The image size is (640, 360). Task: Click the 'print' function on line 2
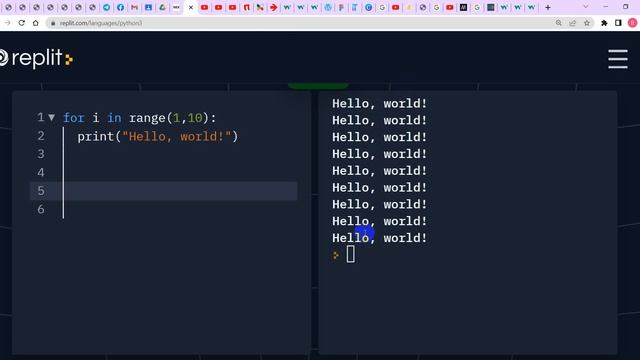click(x=96, y=136)
